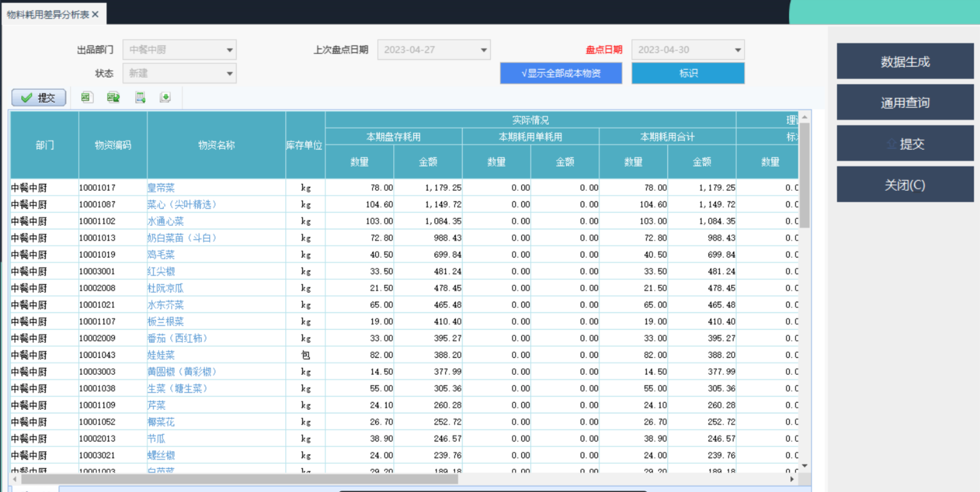
Task: Expand the 状态 dropdown
Action: point(230,74)
